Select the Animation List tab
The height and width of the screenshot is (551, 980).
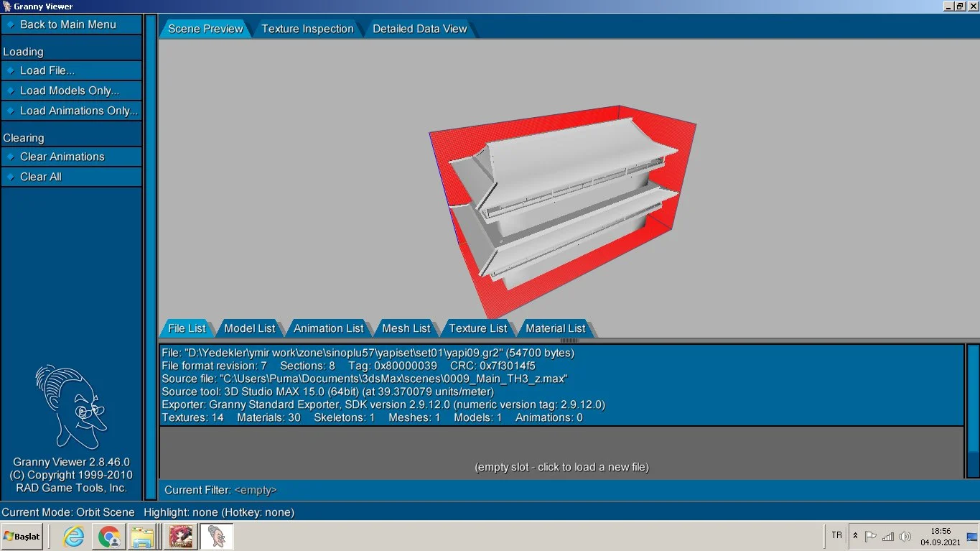click(x=328, y=328)
